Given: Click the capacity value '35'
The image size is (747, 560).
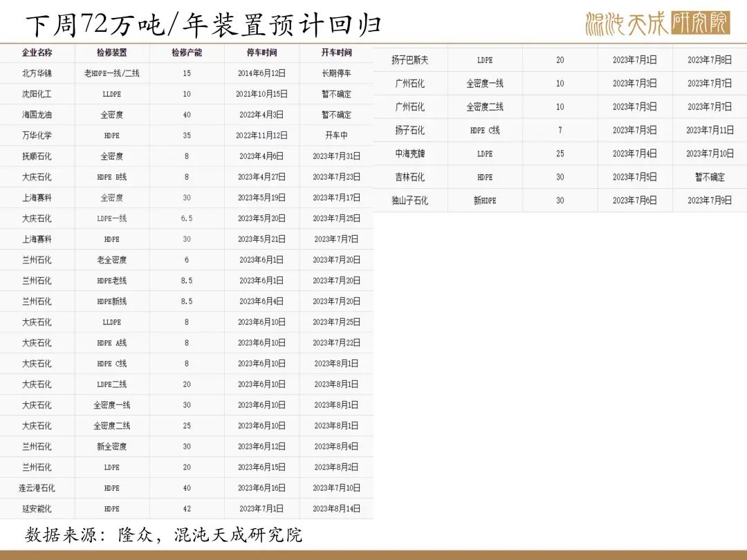Looking at the screenshot, I should click(187, 136).
